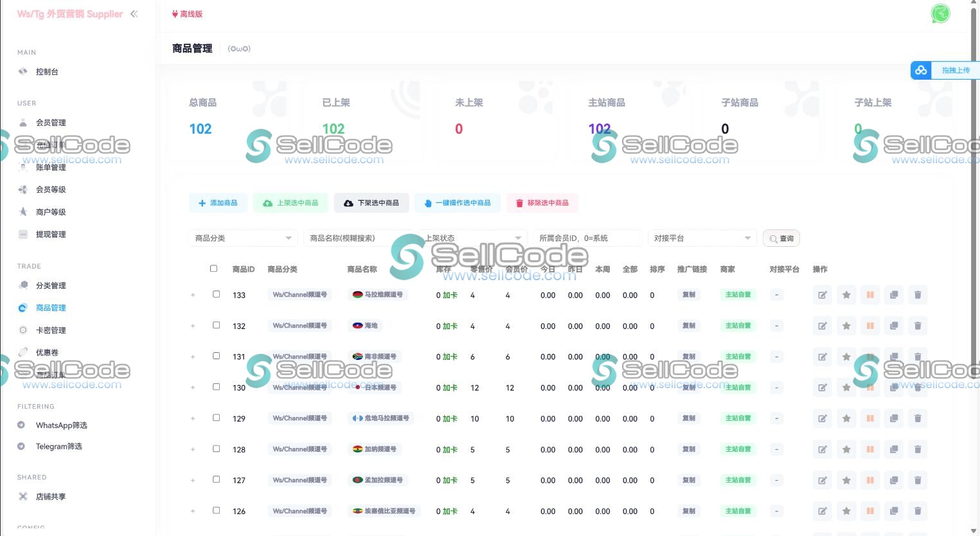Viewport: 980px width, 536px height.
Task: Expand the 对接平台 dropdown
Action: pyautogui.click(x=702, y=238)
